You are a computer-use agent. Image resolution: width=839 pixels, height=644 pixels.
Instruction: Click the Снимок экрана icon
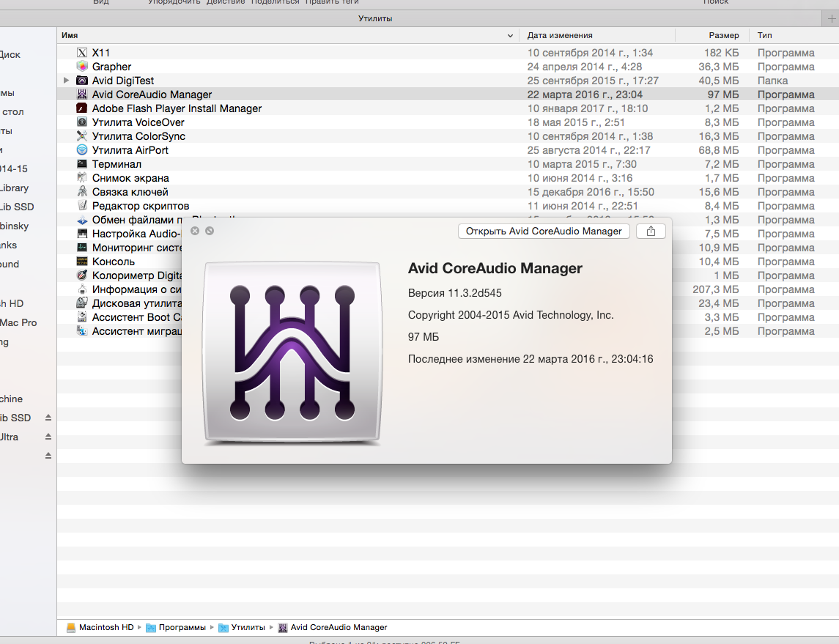point(82,177)
